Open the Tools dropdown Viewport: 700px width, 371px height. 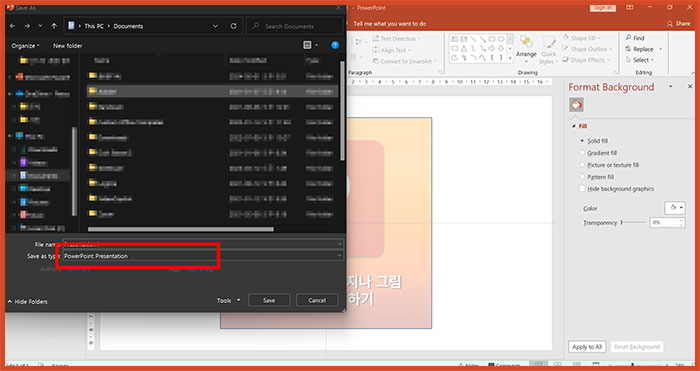[x=229, y=300]
